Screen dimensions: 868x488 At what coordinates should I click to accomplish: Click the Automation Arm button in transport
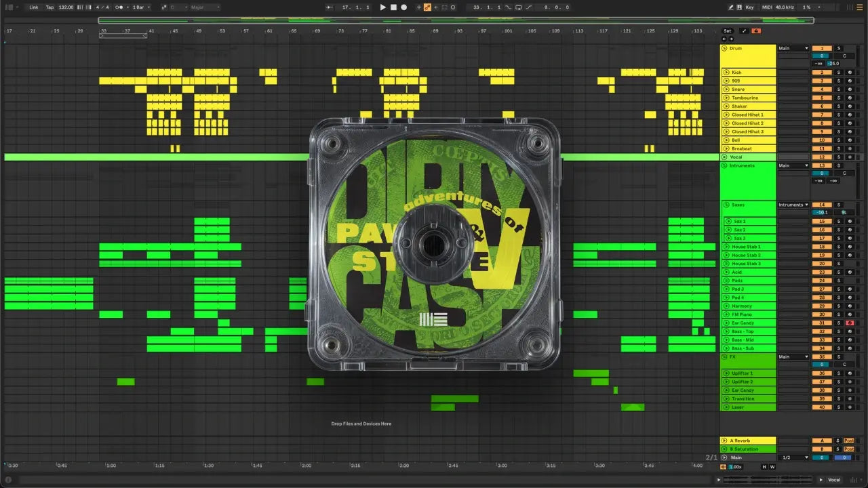point(427,7)
